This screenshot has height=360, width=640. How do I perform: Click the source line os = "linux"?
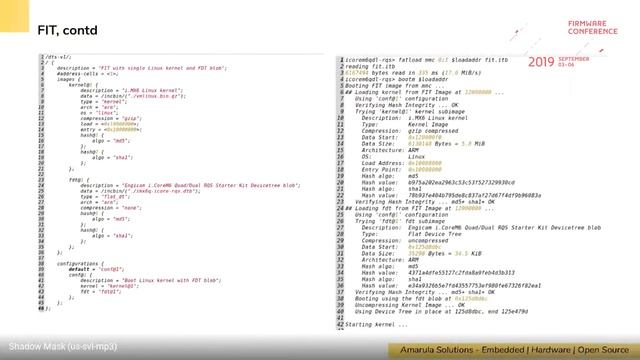[99, 113]
